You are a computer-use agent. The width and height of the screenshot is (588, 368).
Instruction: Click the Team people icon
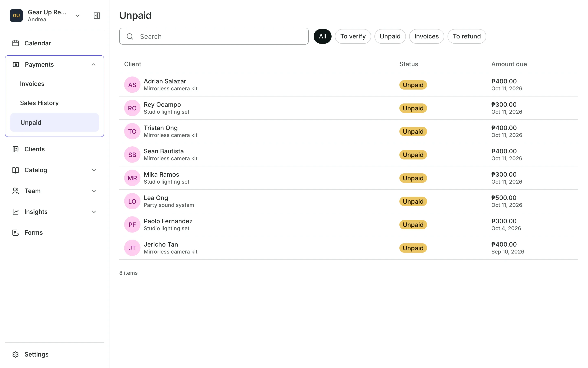(x=16, y=191)
